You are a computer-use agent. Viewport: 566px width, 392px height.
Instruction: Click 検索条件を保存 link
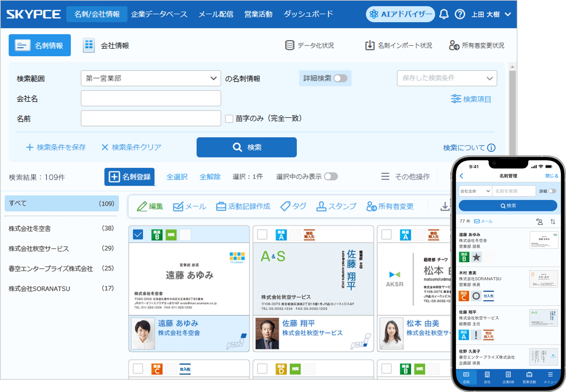pos(56,148)
